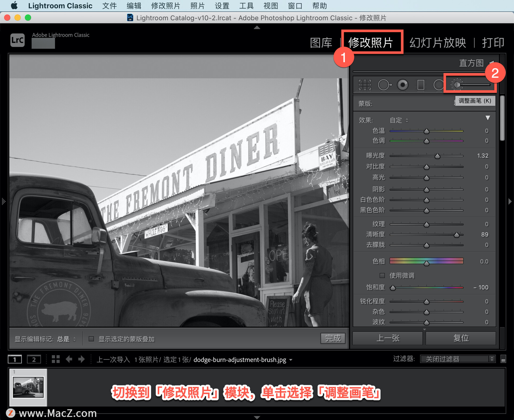This screenshot has height=420, width=514.
Task: Open the 文件 menu
Action: [x=109, y=6]
